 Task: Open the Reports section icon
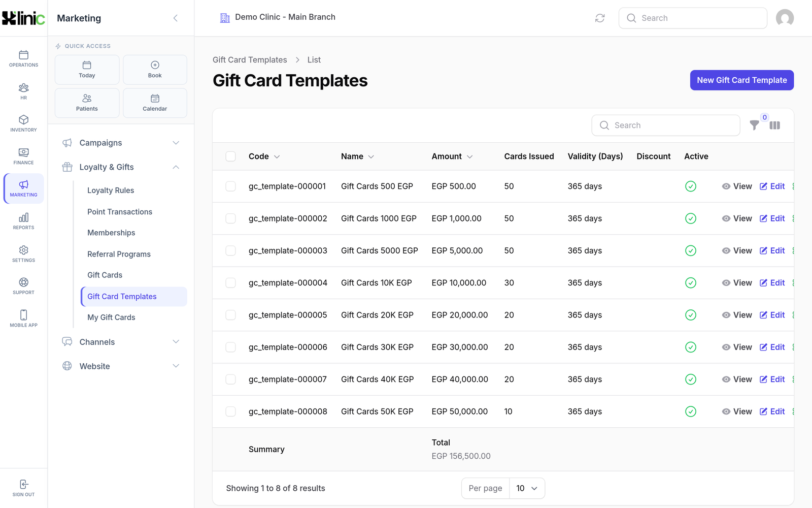click(23, 221)
